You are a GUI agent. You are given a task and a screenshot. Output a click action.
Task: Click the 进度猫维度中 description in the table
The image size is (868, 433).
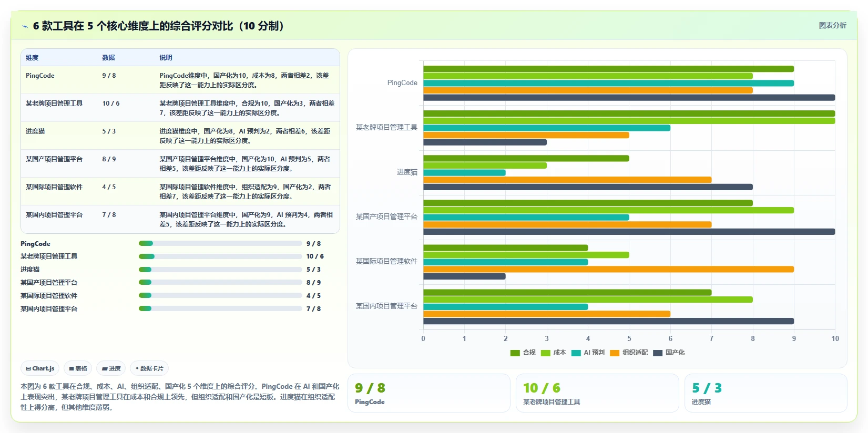(x=245, y=136)
